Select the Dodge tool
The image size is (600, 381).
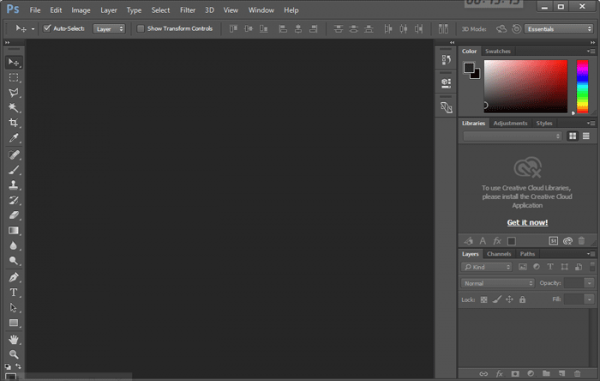pyautogui.click(x=14, y=261)
